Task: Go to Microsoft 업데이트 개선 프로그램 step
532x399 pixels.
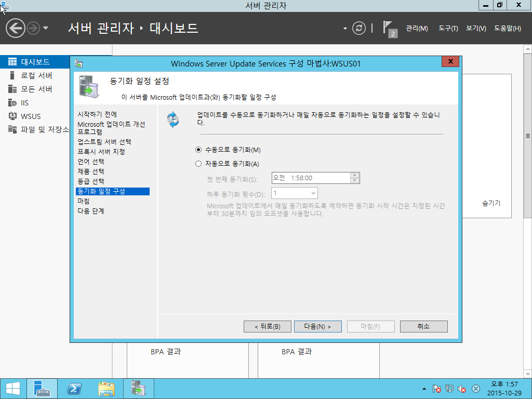Action: tap(111, 128)
